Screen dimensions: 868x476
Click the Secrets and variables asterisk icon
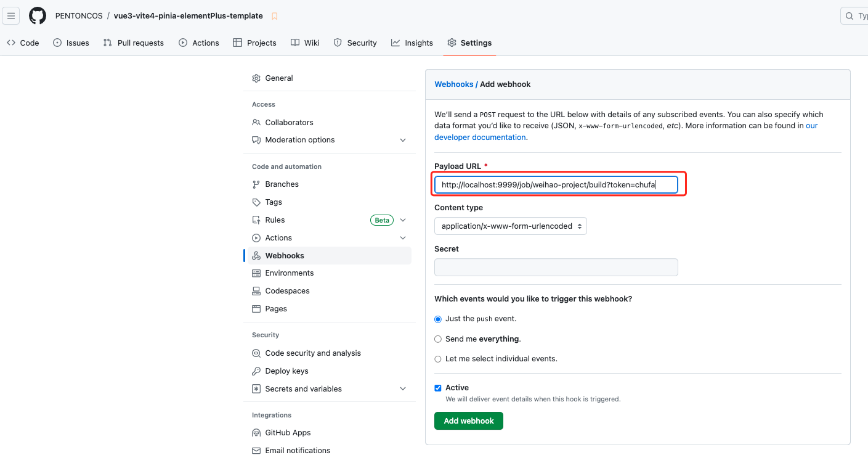coord(256,389)
